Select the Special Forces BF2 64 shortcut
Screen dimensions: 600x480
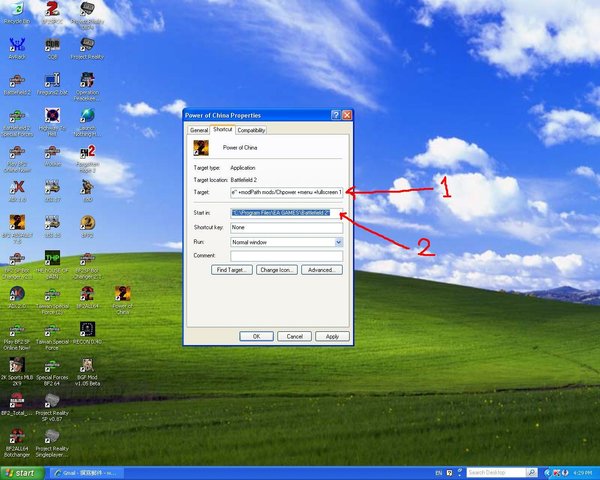pyautogui.click(x=52, y=372)
